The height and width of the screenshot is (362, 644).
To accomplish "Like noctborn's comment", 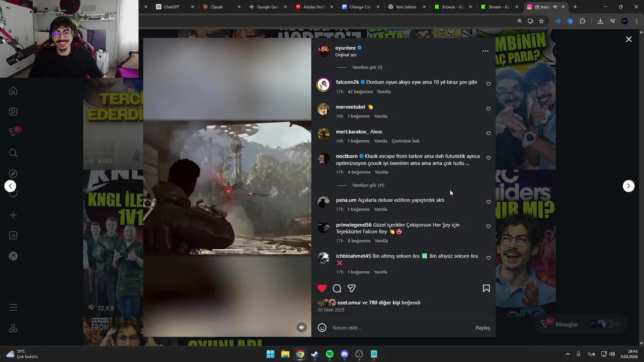I will 488,158.
